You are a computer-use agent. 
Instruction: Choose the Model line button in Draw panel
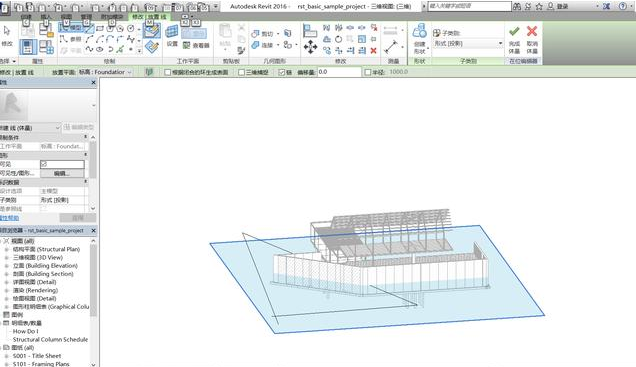coord(71,28)
